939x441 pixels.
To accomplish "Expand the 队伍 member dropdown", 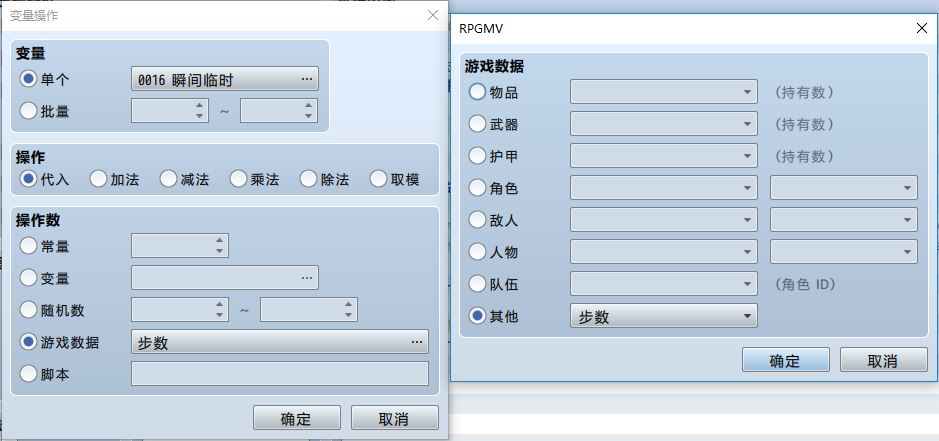I will click(664, 283).
